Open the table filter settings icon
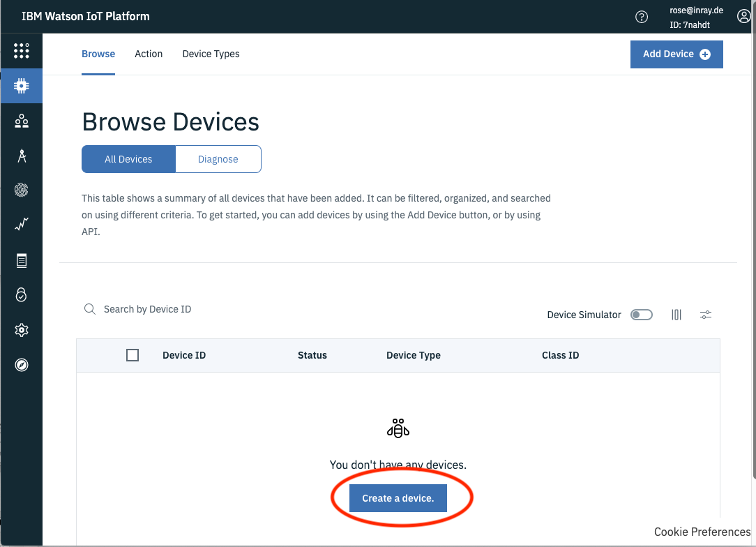This screenshot has height=547, width=756. [x=705, y=315]
